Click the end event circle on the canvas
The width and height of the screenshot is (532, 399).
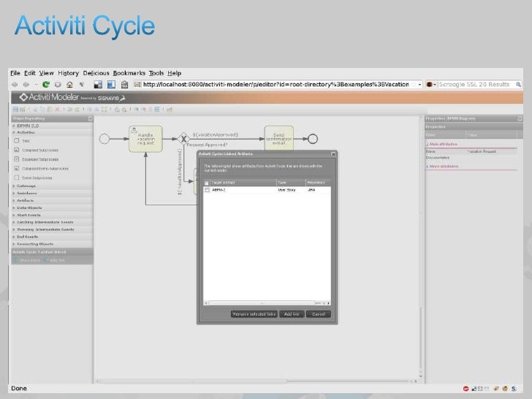(x=313, y=139)
